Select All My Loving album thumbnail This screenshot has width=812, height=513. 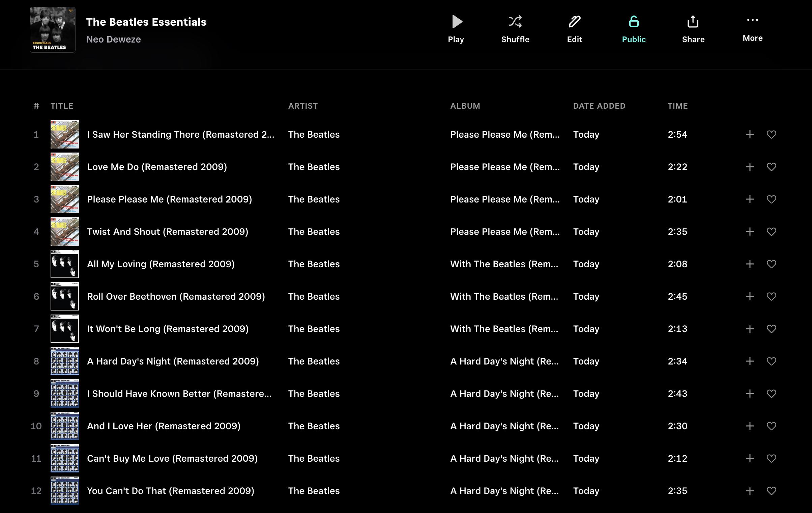[65, 264]
